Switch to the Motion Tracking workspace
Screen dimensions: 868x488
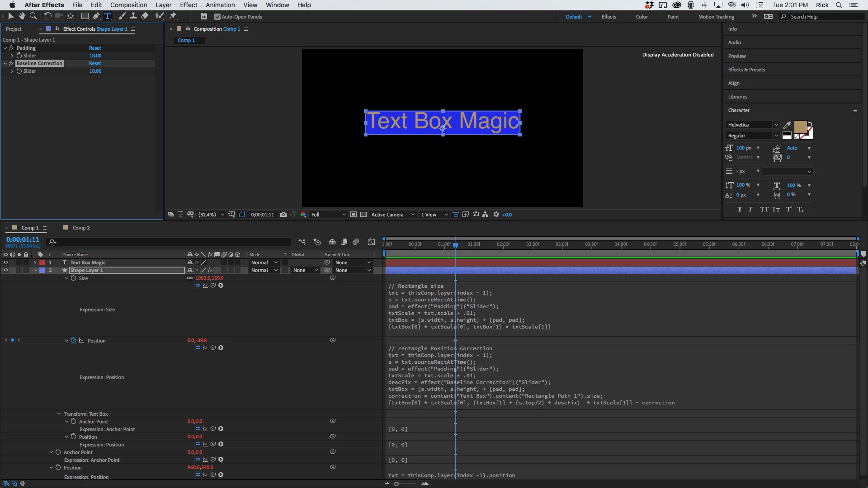click(x=716, y=17)
